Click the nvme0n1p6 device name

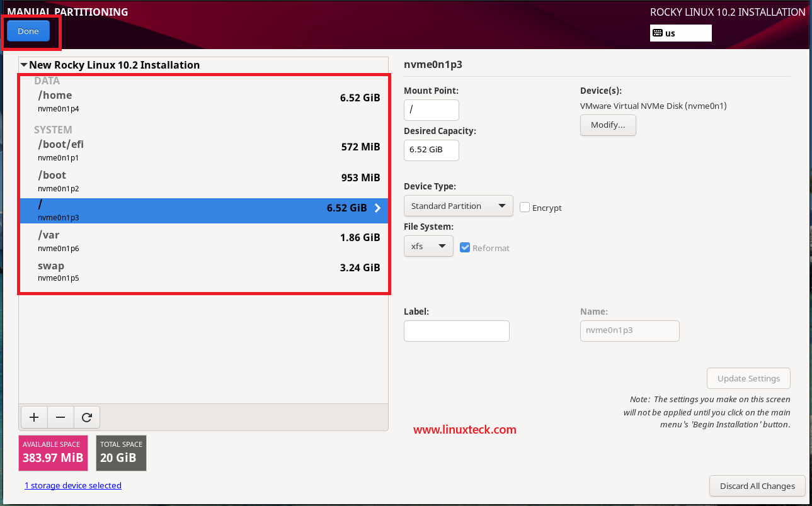pyautogui.click(x=59, y=249)
